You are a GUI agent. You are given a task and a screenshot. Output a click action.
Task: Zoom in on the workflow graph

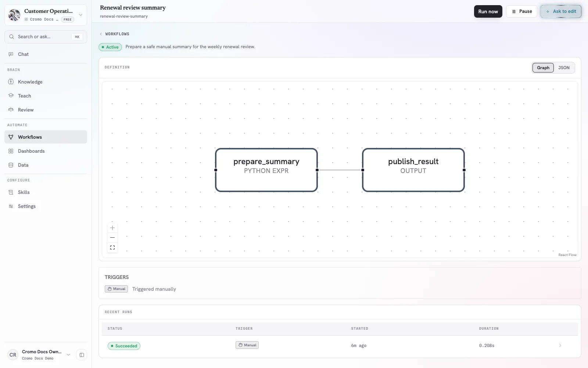click(x=112, y=228)
